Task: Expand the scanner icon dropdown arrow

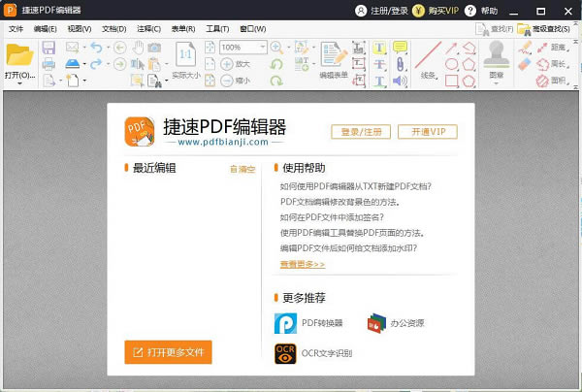Action: 84,64
